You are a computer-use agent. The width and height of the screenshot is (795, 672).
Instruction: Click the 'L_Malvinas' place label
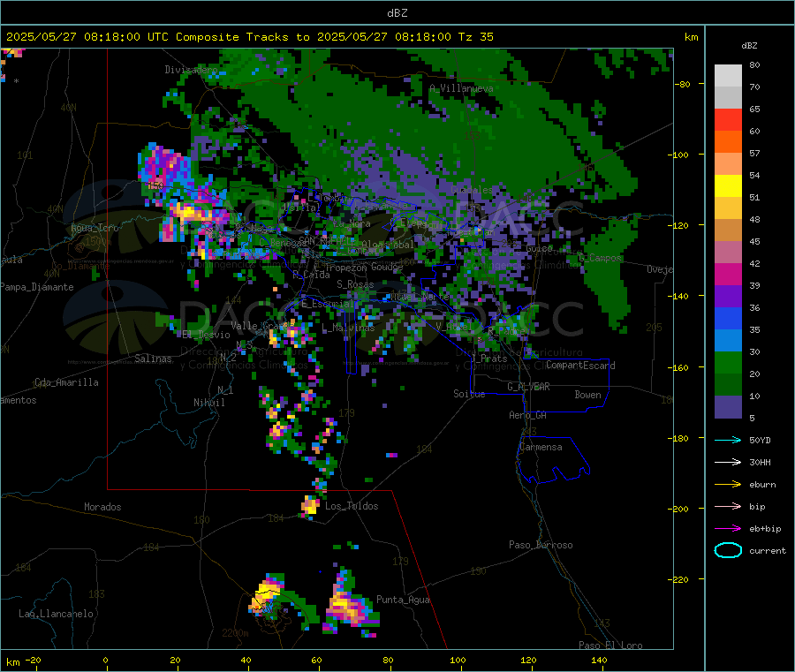(348, 328)
